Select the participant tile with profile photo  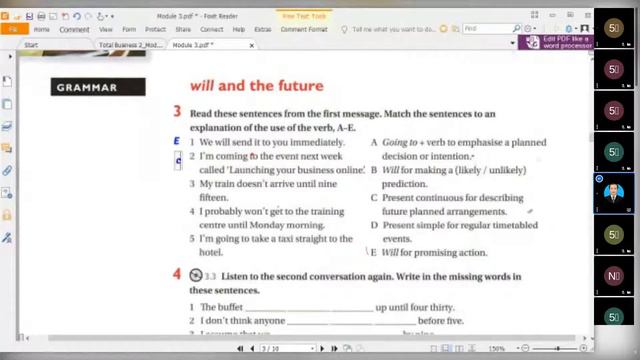[614, 193]
